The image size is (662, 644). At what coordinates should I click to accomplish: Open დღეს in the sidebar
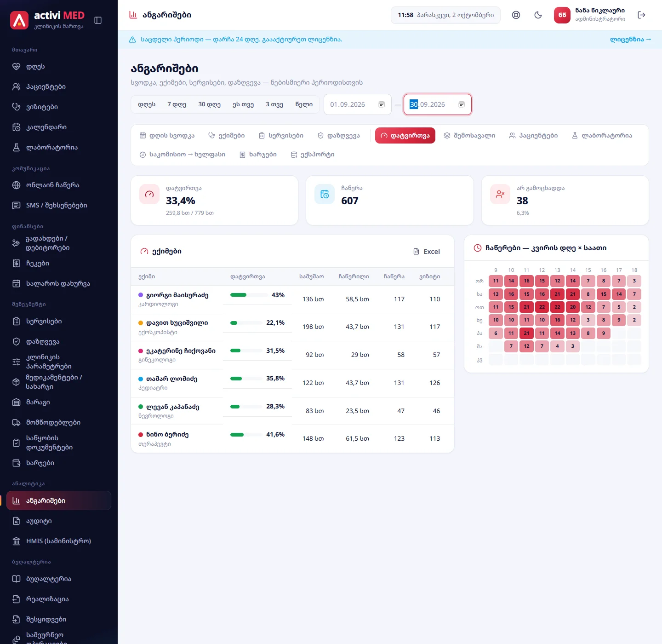click(59, 67)
